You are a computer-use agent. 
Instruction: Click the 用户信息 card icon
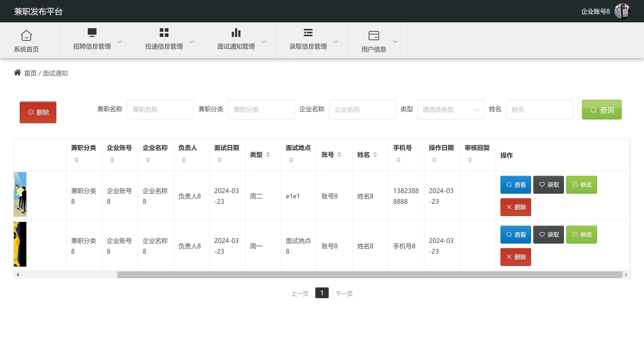(x=374, y=36)
